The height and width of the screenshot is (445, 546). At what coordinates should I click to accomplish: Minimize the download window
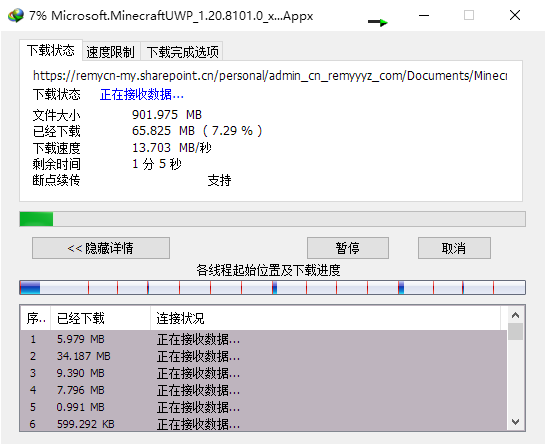[x=424, y=15]
